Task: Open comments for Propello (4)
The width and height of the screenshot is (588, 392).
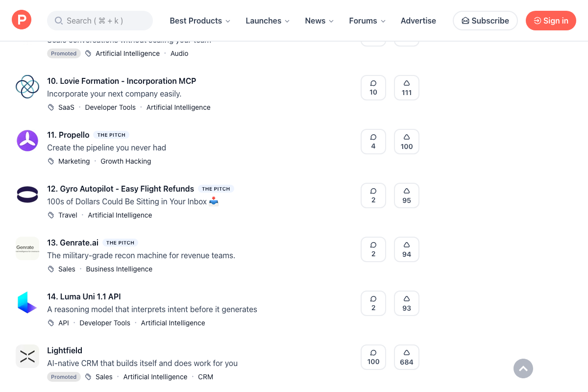Action: tap(373, 142)
